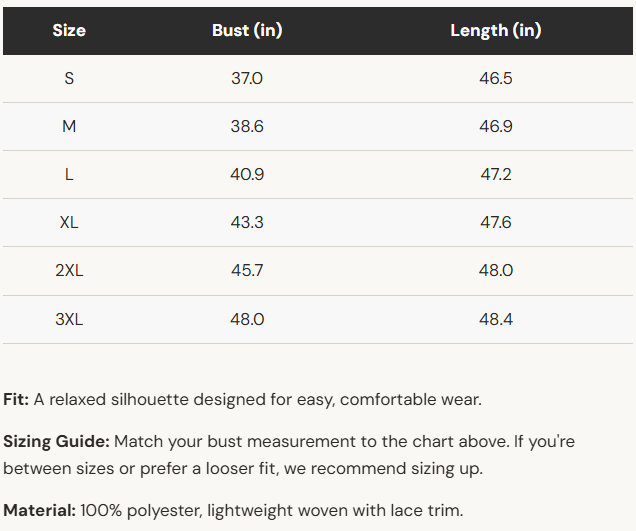
Task: Click the bold Fit: label
Action: (16, 400)
